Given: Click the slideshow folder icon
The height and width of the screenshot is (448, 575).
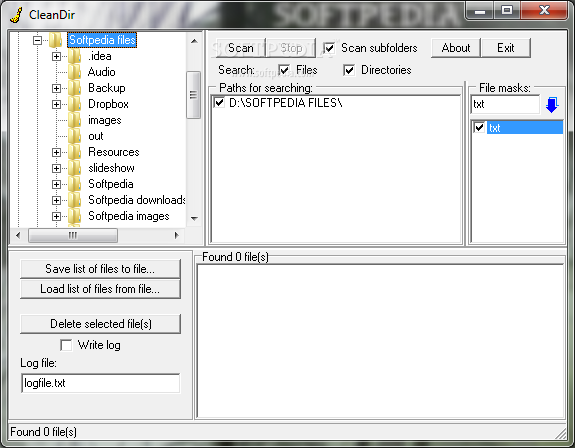Looking at the screenshot, I should coord(75,168).
